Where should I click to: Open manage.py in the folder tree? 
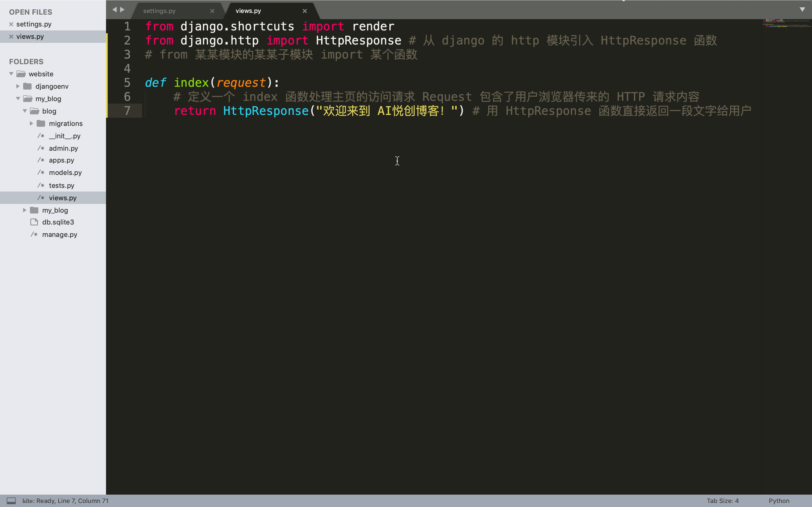coord(59,235)
